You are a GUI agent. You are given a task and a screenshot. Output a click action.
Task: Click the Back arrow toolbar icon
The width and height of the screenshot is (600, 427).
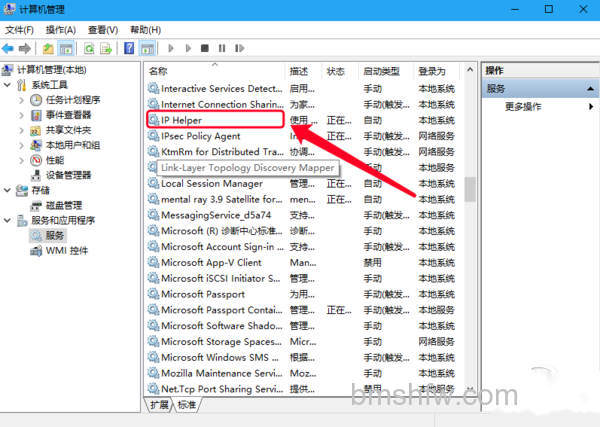pos(8,48)
